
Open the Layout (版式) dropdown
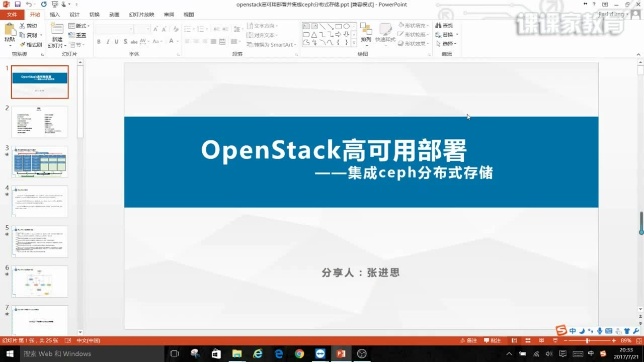(79, 26)
